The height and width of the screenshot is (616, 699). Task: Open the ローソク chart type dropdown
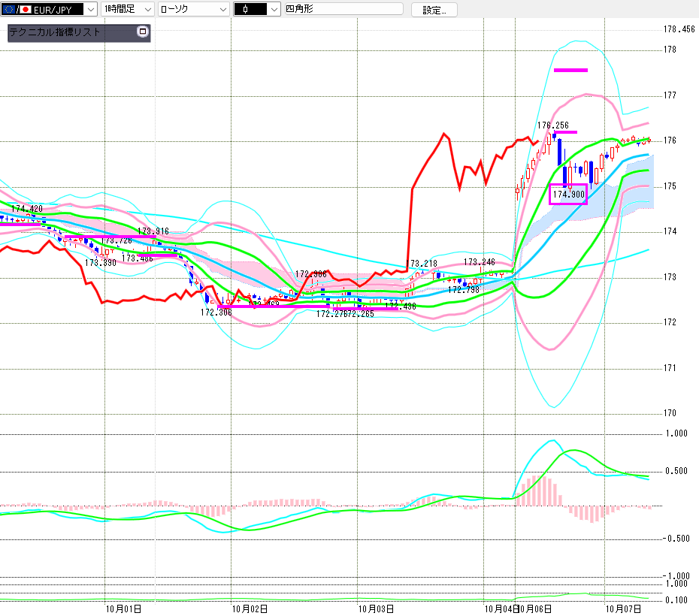click(x=222, y=9)
